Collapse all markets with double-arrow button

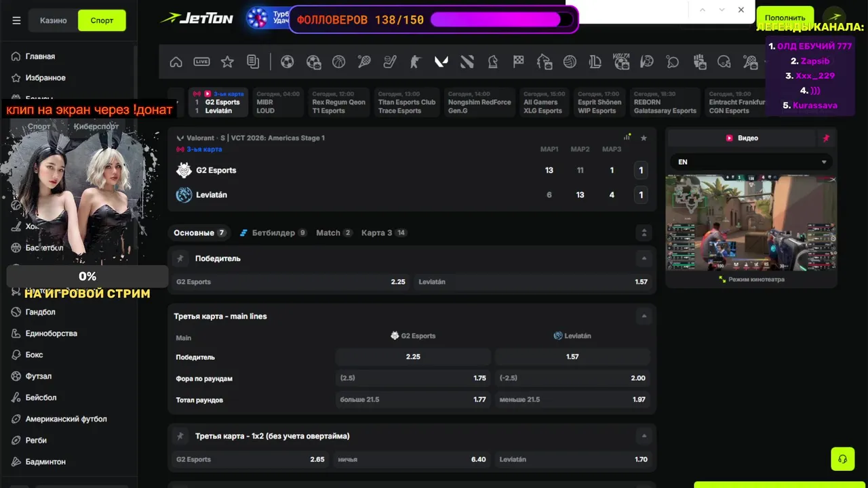pos(644,232)
